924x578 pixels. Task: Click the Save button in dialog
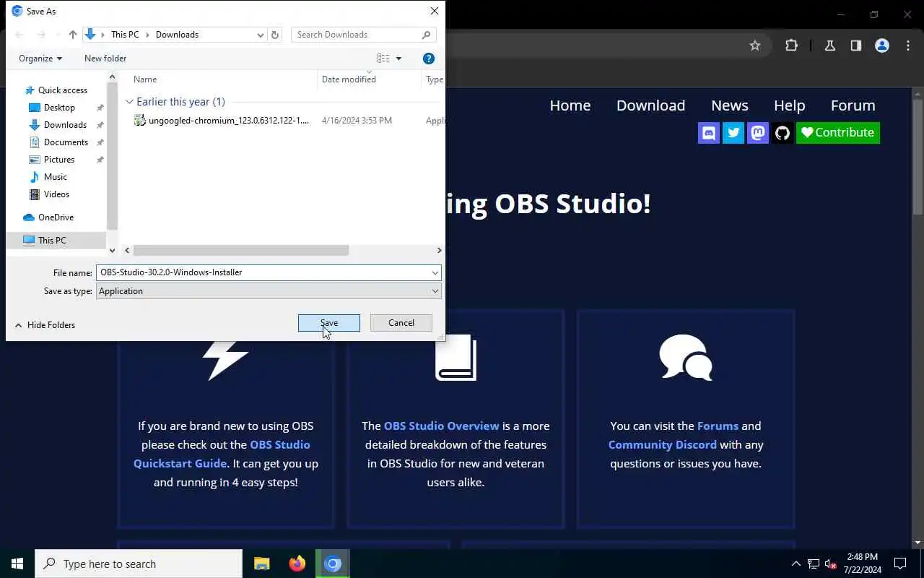click(329, 323)
